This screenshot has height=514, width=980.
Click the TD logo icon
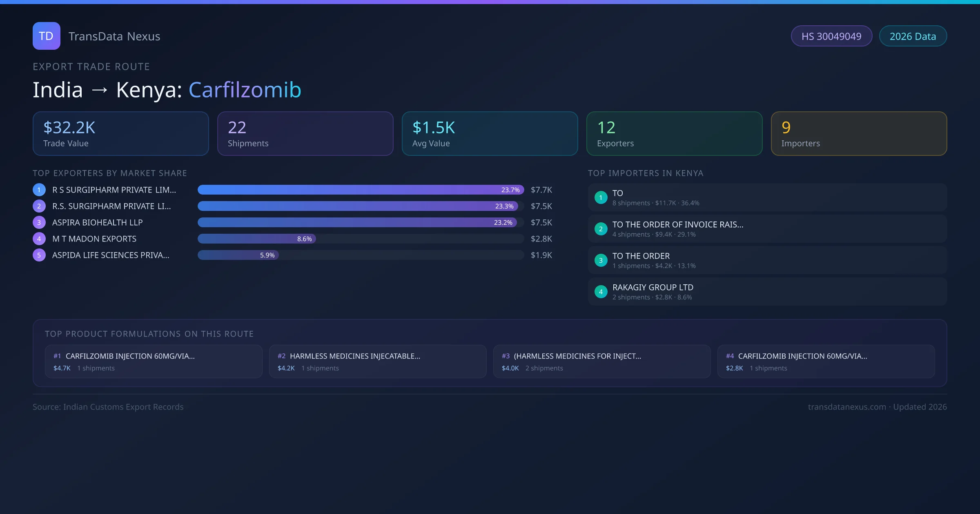coord(46,36)
